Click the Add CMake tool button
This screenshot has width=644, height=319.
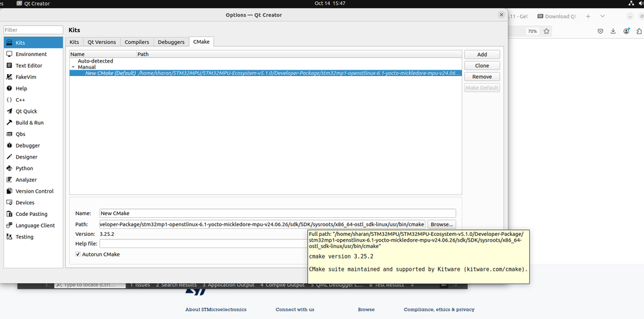[x=482, y=55]
